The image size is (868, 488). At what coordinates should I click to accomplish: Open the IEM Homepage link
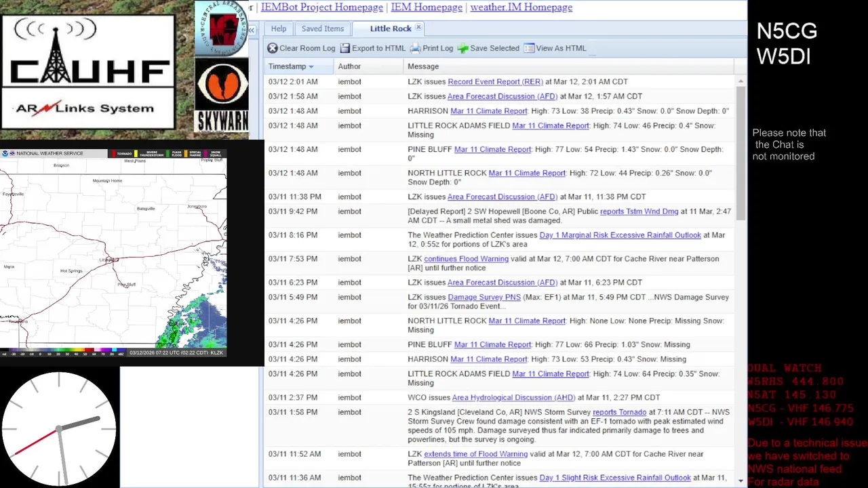[x=427, y=7]
